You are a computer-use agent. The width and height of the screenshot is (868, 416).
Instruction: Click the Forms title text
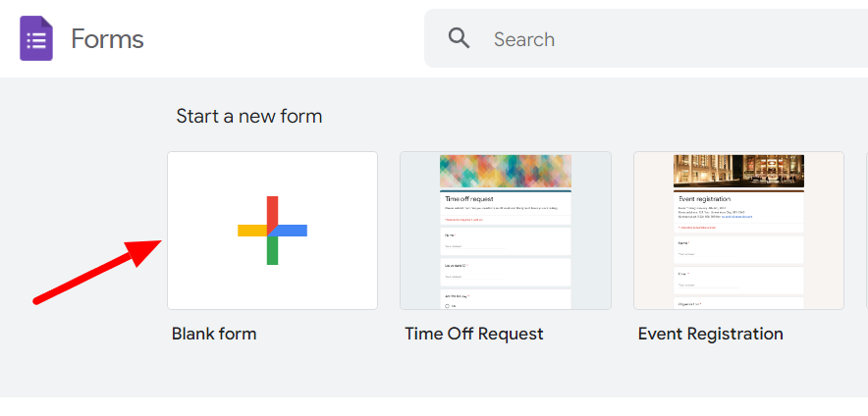click(107, 39)
